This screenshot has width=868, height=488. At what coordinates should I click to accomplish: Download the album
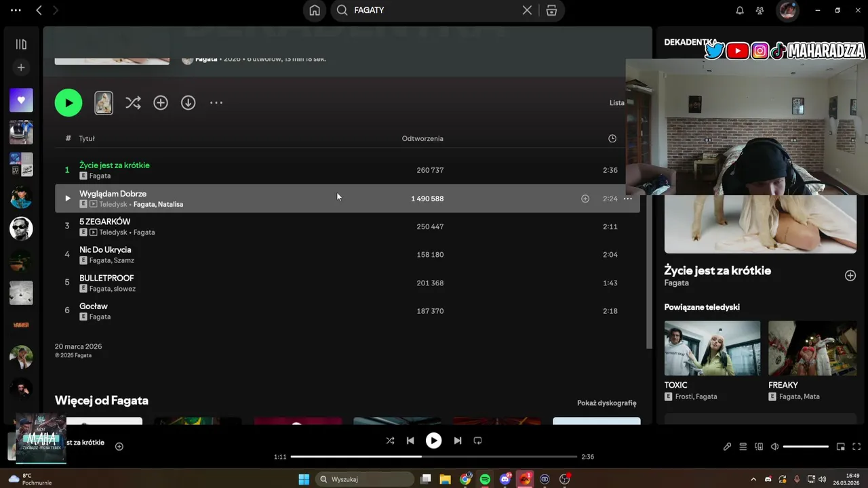[189, 103]
